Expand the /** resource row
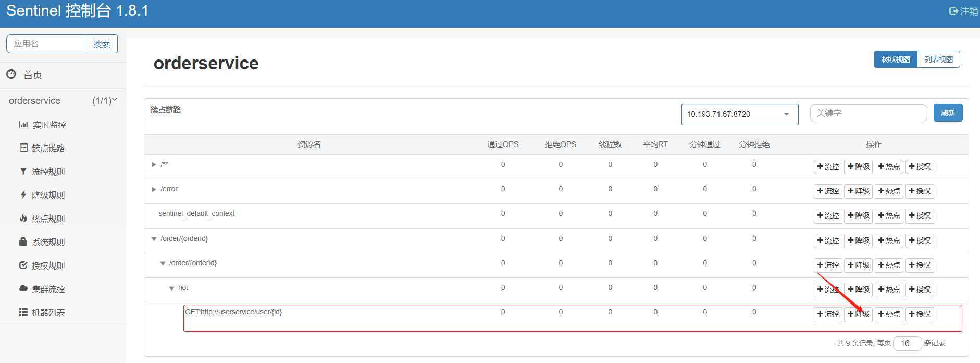The width and height of the screenshot is (980, 363). click(x=154, y=164)
